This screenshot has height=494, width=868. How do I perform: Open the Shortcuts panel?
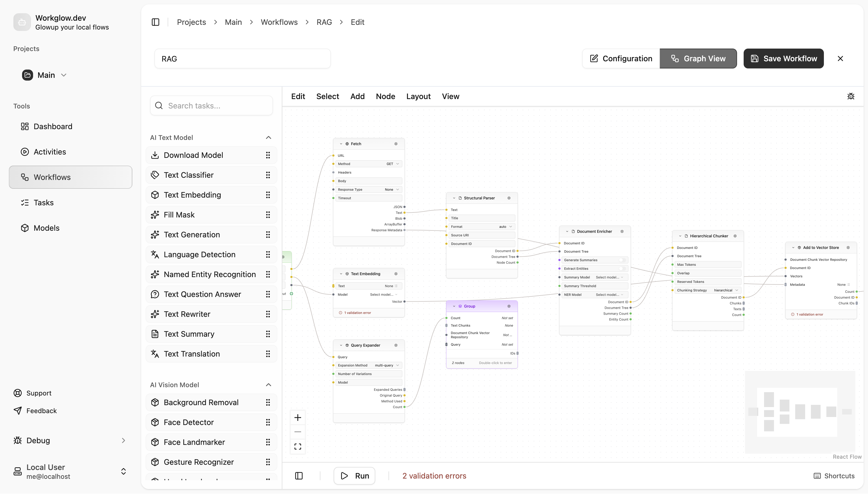(x=834, y=476)
